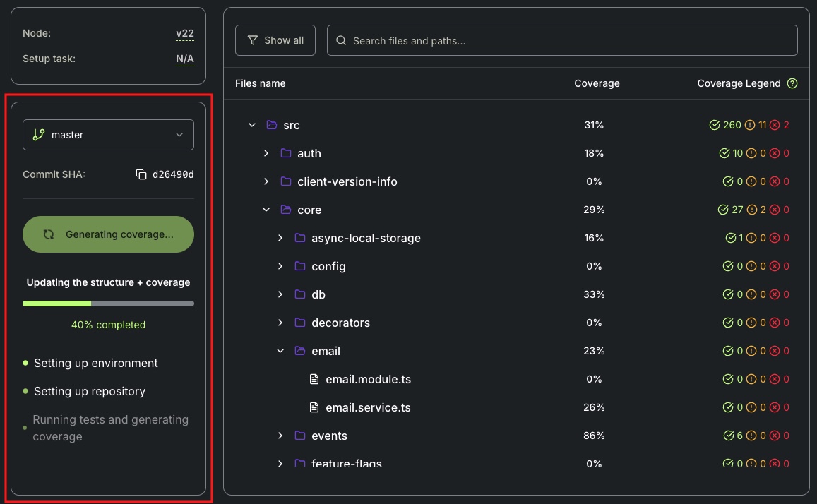This screenshot has width=817, height=504.
Task: Click the Files name column header
Action: coord(261,83)
